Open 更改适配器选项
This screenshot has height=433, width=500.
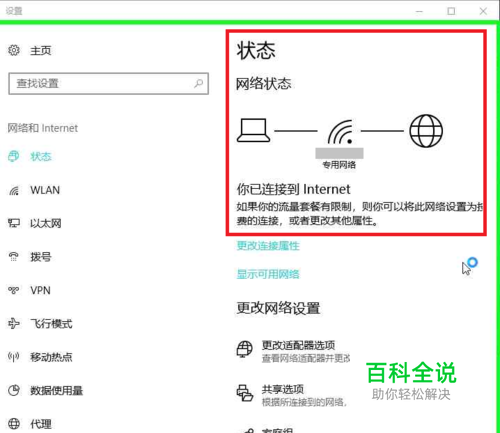(x=298, y=345)
